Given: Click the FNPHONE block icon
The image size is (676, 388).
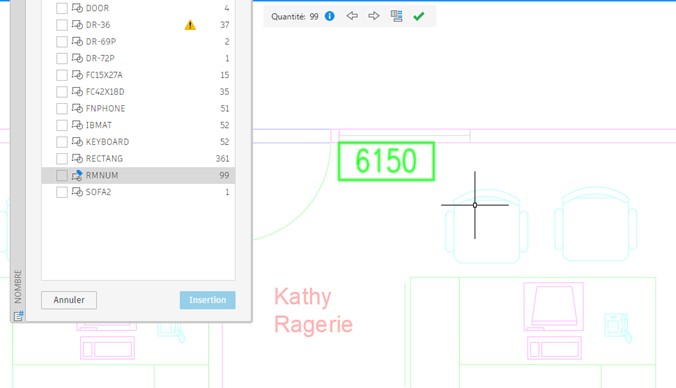Looking at the screenshot, I should (x=77, y=109).
